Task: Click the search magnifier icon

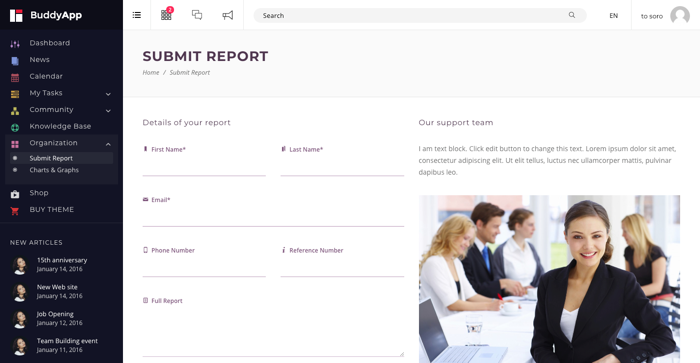Action: click(571, 15)
